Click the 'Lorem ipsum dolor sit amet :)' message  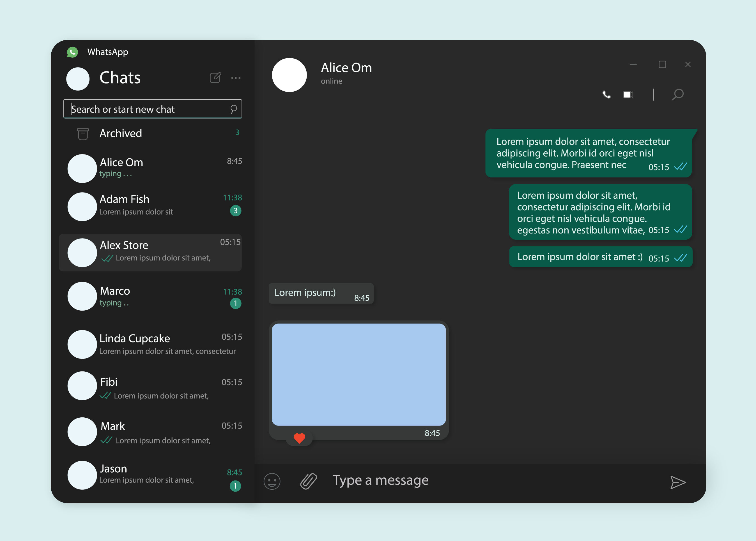tap(601, 256)
